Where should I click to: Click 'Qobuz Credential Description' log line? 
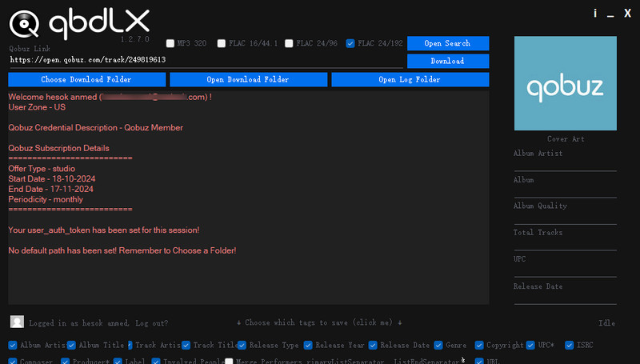coord(95,128)
